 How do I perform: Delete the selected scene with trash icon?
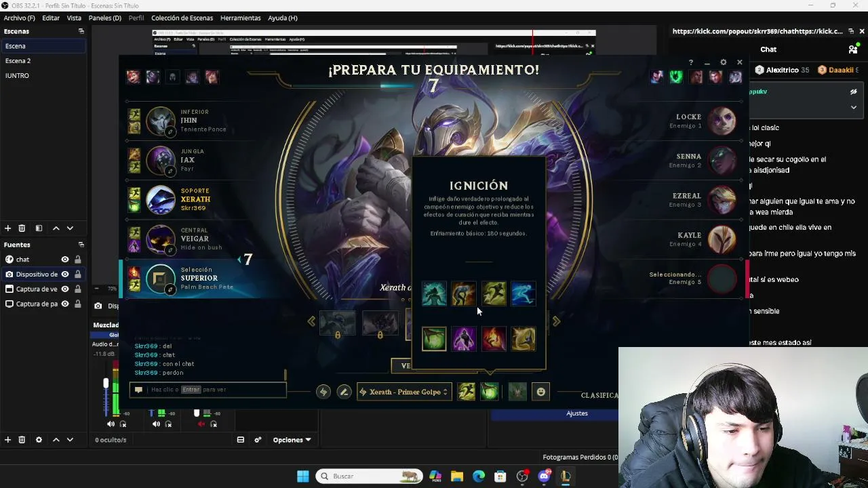coord(22,228)
